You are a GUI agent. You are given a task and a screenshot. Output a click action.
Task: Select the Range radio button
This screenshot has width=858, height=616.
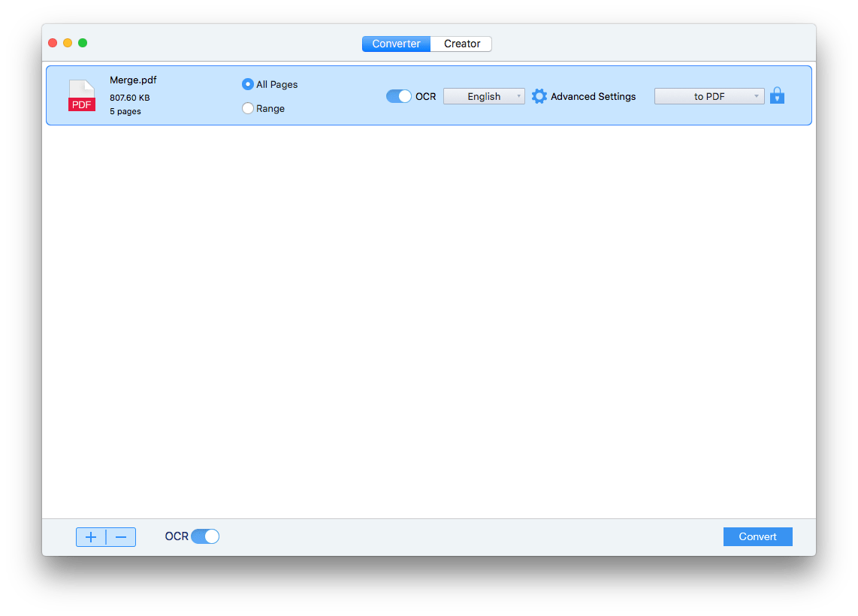tap(247, 108)
